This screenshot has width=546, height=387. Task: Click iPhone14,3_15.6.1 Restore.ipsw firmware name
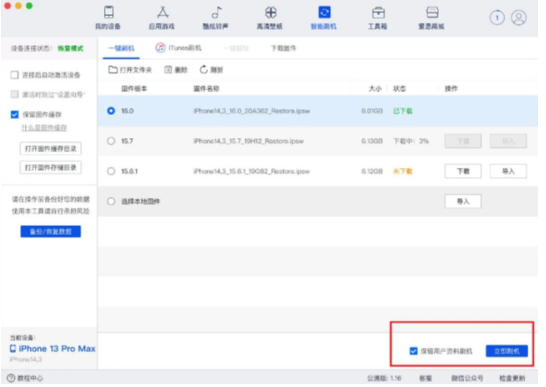[252, 172]
